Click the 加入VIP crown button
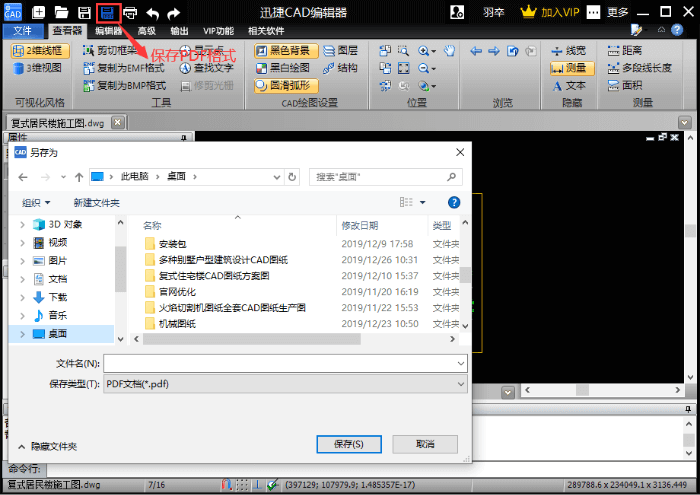The height and width of the screenshot is (495, 700). click(550, 12)
